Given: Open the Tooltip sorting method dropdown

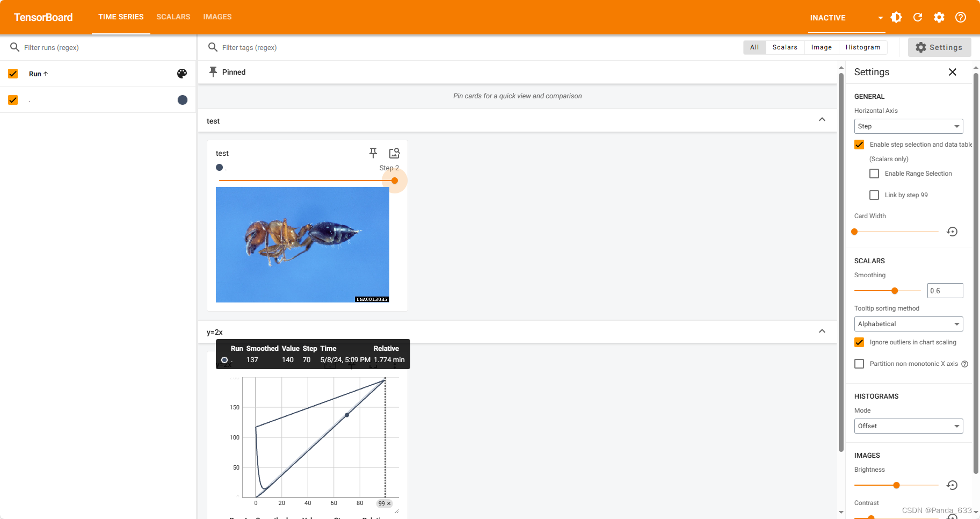Looking at the screenshot, I should point(909,324).
